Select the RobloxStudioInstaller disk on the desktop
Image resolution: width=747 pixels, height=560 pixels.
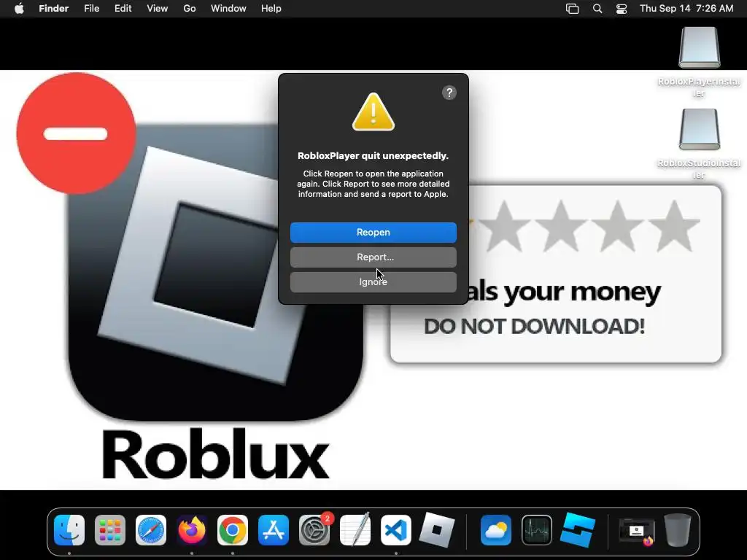tap(700, 129)
